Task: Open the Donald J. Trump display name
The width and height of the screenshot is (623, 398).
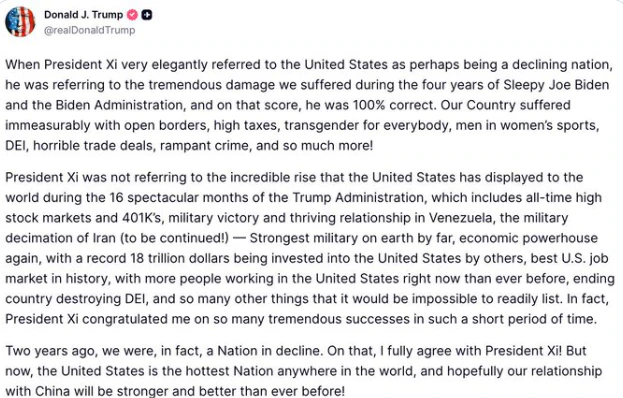Action: coord(83,15)
